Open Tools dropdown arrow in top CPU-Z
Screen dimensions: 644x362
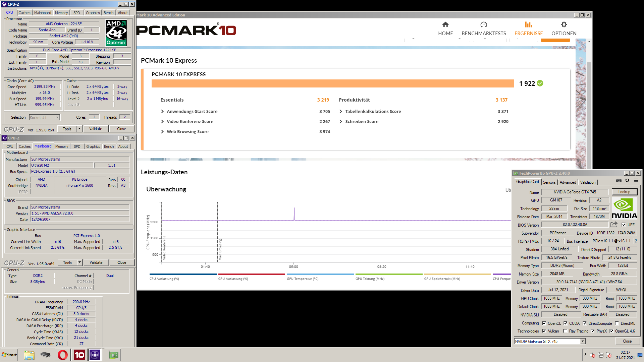click(79, 129)
